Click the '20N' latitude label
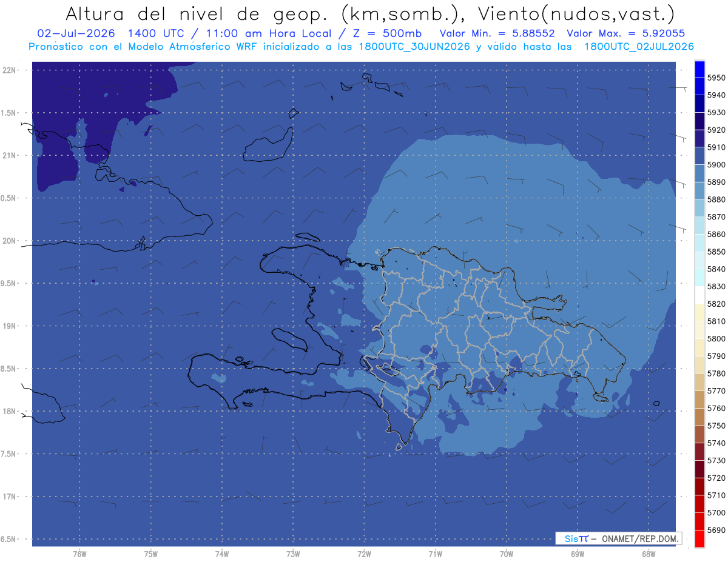Screen dimensions: 728x562 click(x=9, y=241)
